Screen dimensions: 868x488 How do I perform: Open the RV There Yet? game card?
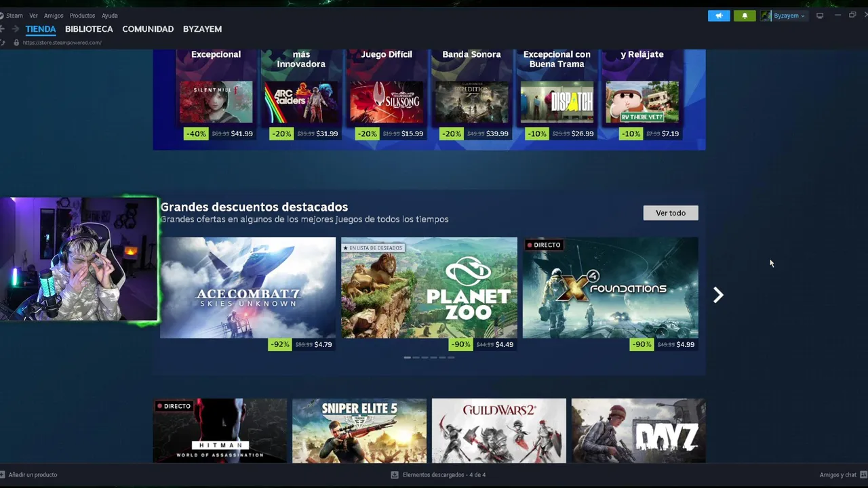coord(642,102)
